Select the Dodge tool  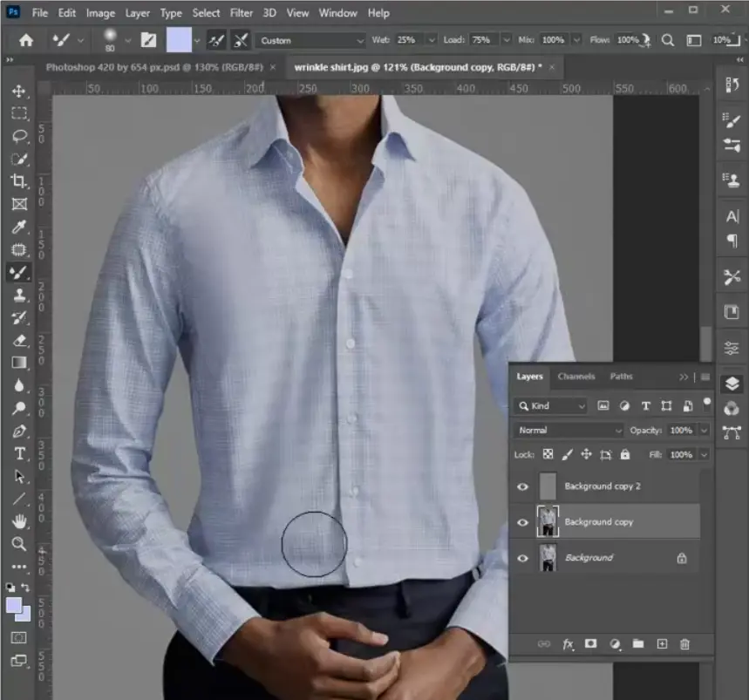click(x=19, y=408)
